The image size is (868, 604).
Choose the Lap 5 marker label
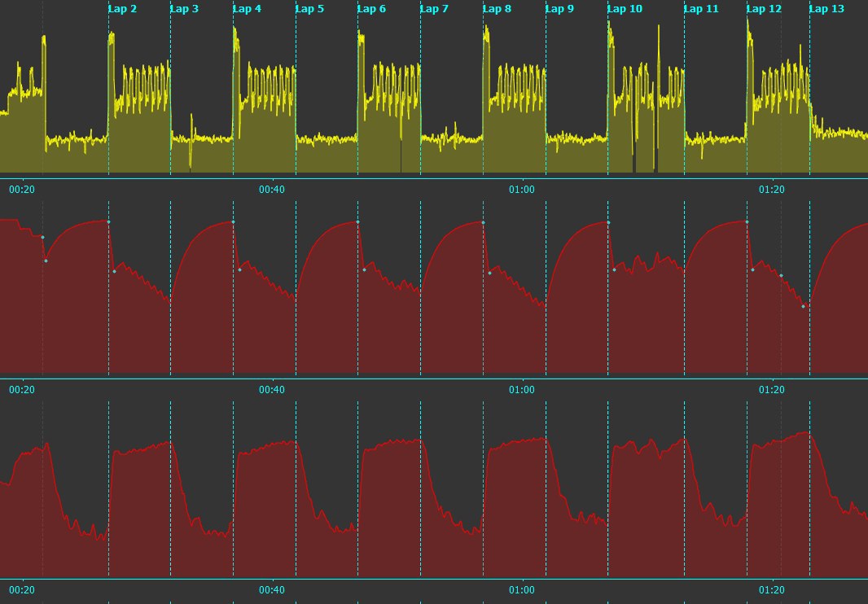click(x=309, y=9)
